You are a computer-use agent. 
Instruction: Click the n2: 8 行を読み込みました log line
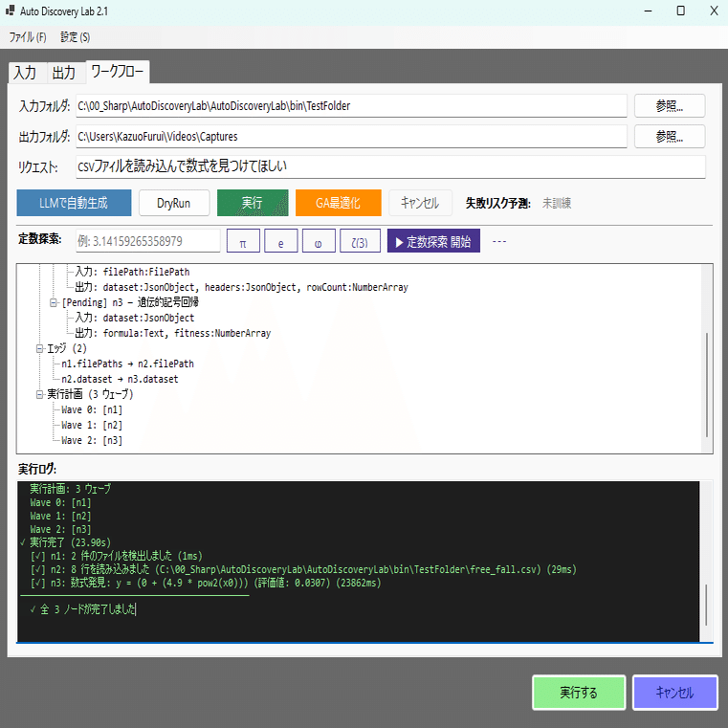coord(303,569)
